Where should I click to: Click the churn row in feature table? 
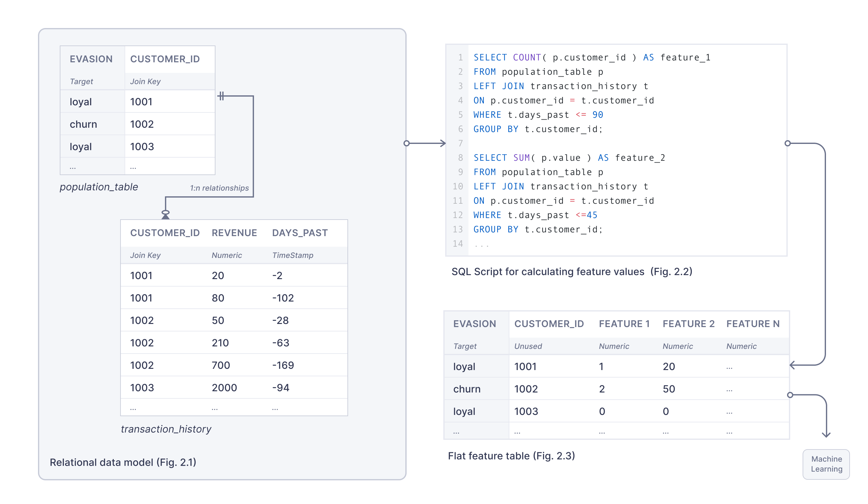pyautogui.click(x=616, y=389)
